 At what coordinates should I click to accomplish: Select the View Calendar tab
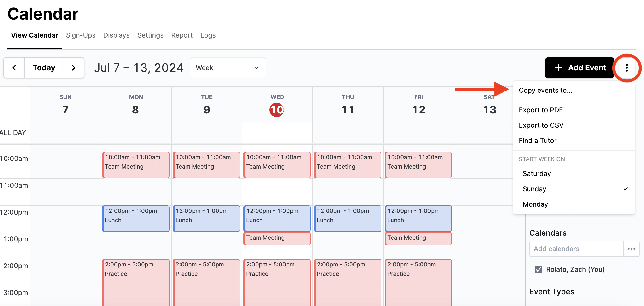[x=35, y=35]
